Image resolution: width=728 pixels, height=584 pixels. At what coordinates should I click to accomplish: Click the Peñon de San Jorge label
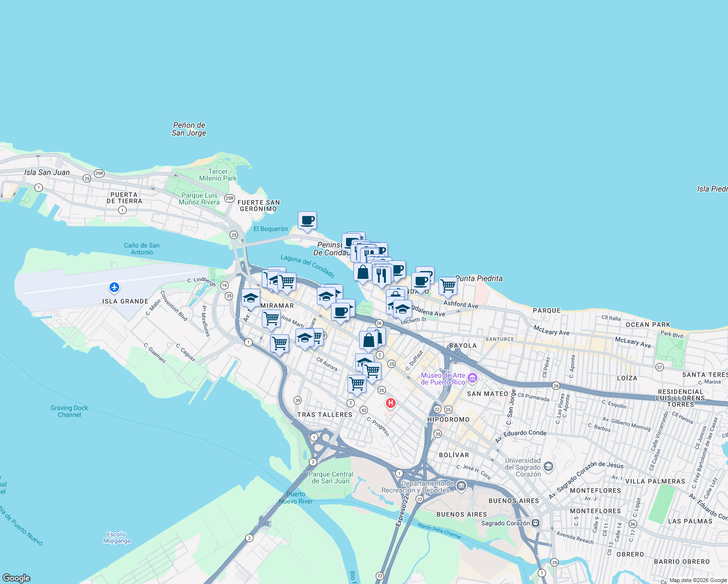point(189,129)
